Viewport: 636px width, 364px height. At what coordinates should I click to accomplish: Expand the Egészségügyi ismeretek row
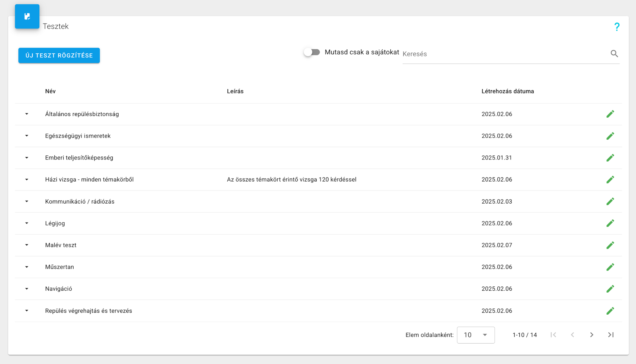(x=27, y=136)
